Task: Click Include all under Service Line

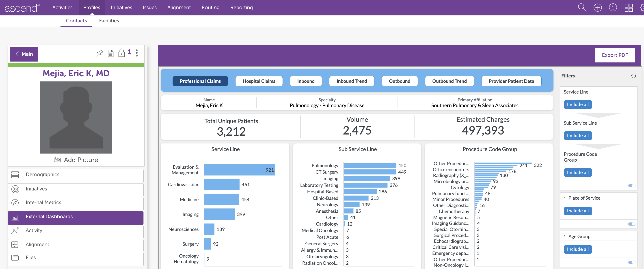Action: pos(577,105)
